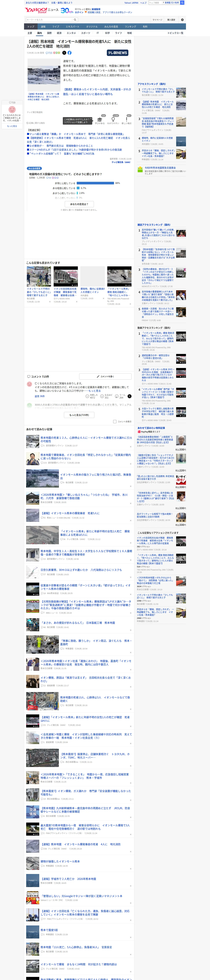Share the article on Facebook

[x=69, y=53]
